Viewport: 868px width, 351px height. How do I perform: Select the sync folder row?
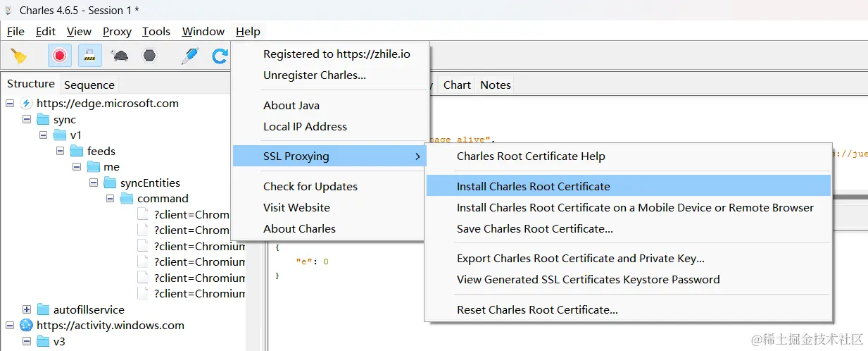tap(65, 120)
